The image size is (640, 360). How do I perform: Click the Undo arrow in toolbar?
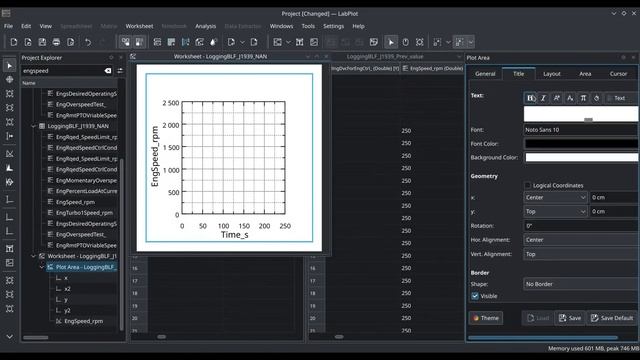point(88,42)
